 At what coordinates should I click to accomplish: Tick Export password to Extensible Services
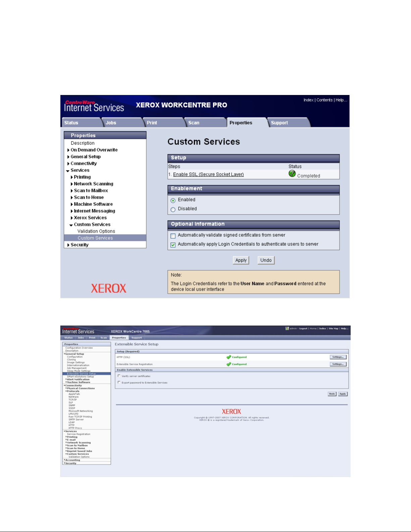pos(119,382)
